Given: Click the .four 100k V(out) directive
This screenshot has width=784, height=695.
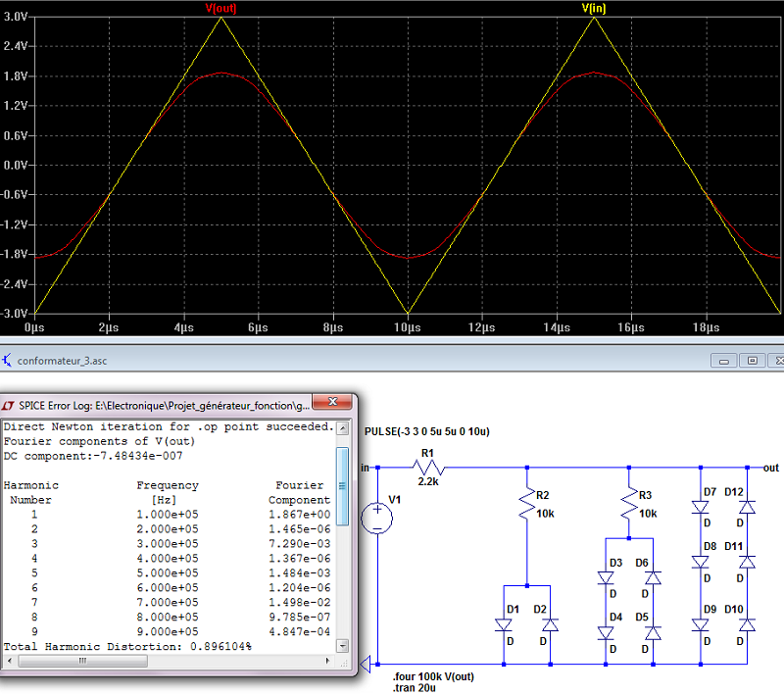Looking at the screenshot, I should point(433,676).
